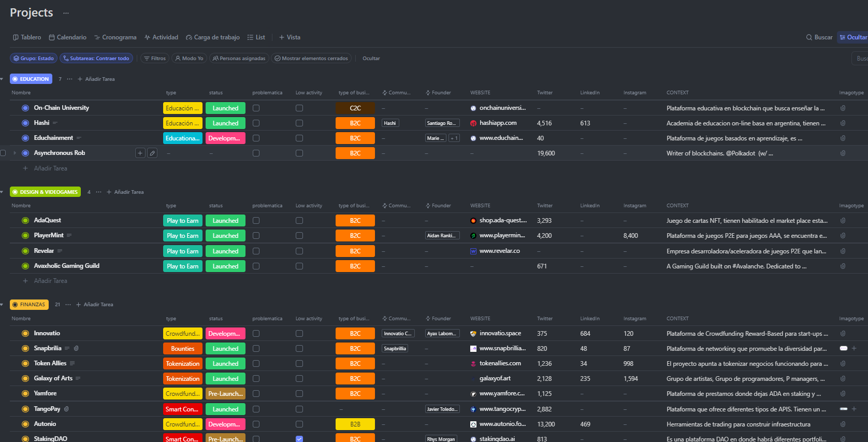
Task: Check problematica box for Innovatio
Action: click(x=256, y=334)
